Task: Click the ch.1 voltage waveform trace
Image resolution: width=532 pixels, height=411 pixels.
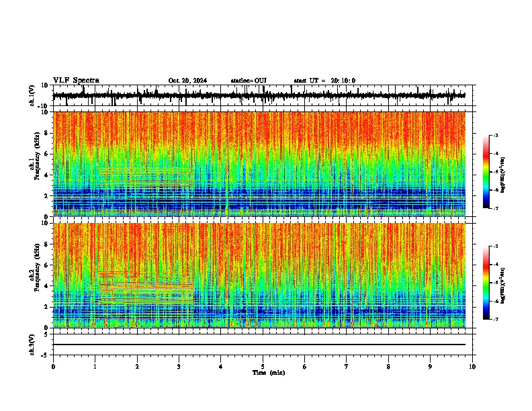Action: tap(259, 95)
